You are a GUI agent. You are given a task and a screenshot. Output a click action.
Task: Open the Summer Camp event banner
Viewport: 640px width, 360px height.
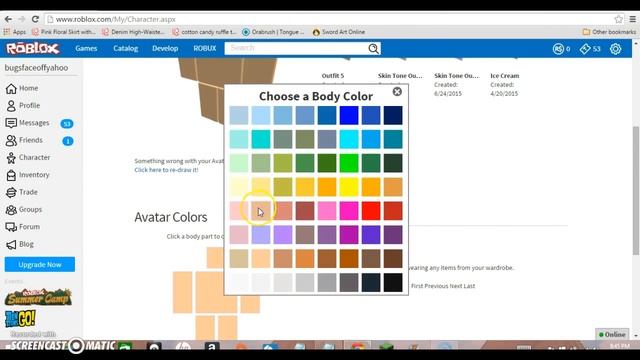tap(38, 297)
